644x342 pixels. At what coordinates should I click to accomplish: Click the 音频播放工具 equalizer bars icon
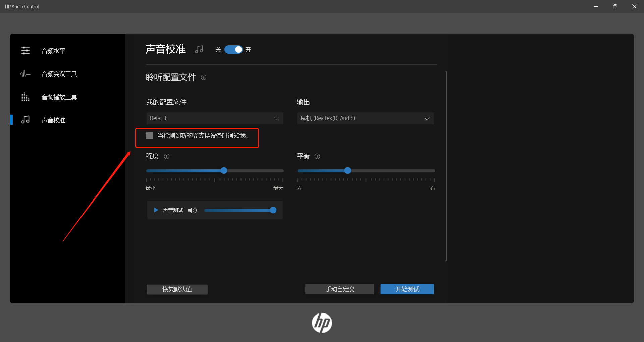coord(25,97)
